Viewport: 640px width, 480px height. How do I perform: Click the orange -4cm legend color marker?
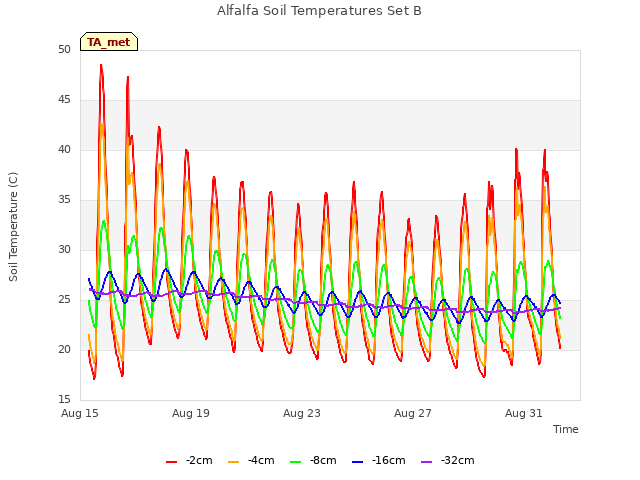pyautogui.click(x=233, y=462)
